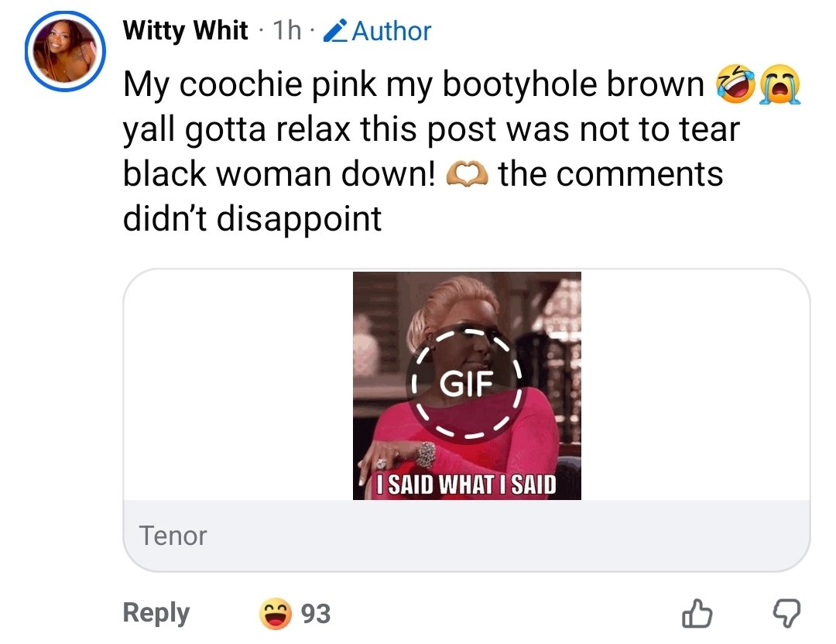Open the Tenor source link

tap(173, 536)
